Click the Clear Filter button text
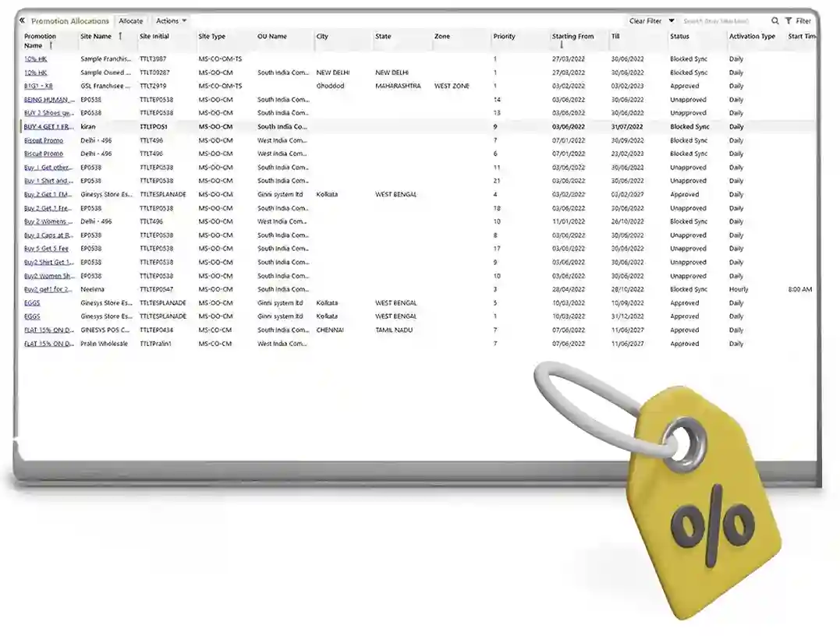The height and width of the screenshot is (636, 840). point(645,21)
